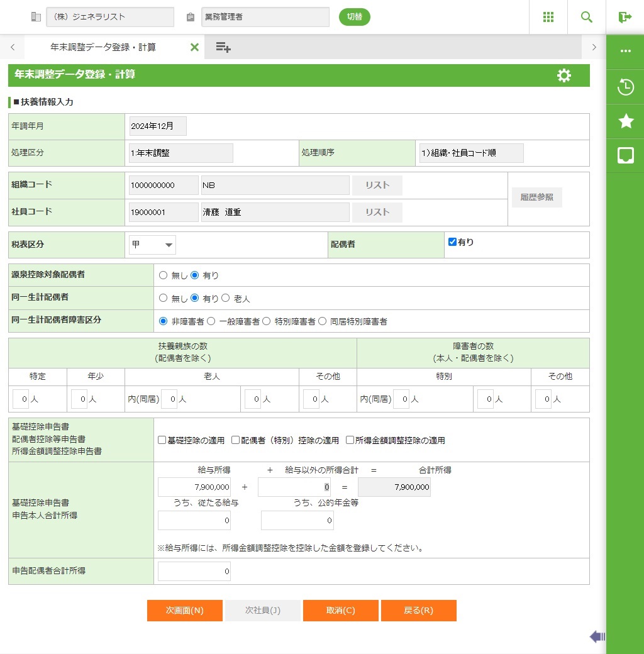
Task: Click the 申告配偶者合計所得 input field
Action: (x=194, y=572)
